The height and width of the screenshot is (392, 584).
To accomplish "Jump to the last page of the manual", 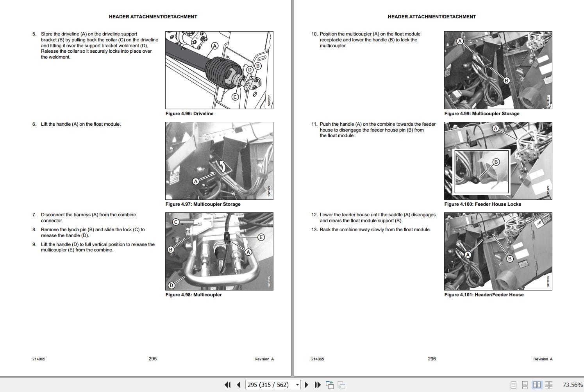I will (317, 385).
